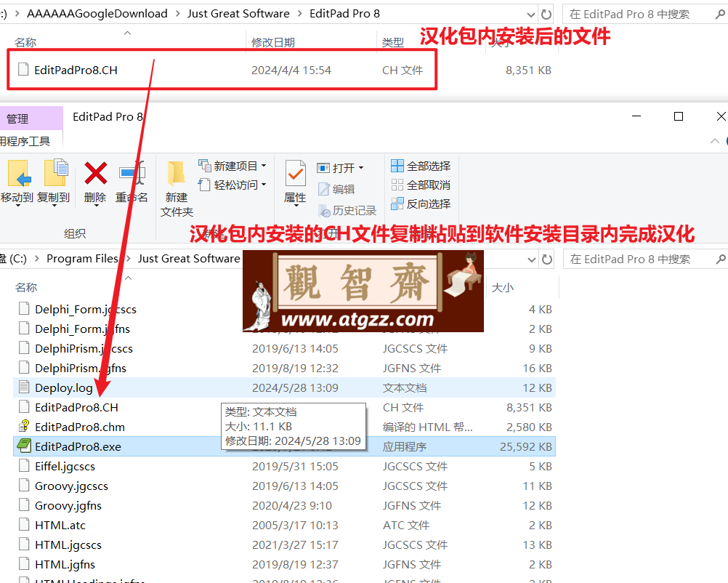Select the HTML.atc file
The height and width of the screenshot is (583, 728).
coord(60,525)
